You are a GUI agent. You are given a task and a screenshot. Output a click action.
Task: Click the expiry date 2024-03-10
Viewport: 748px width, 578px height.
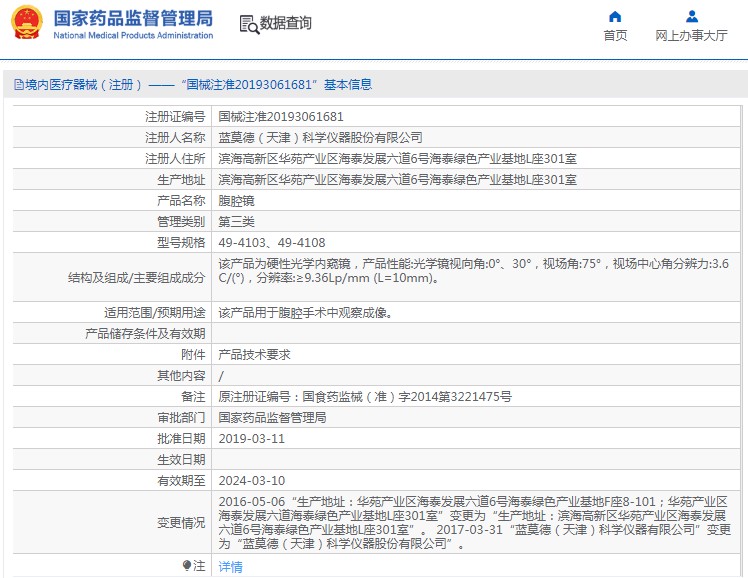(251, 480)
